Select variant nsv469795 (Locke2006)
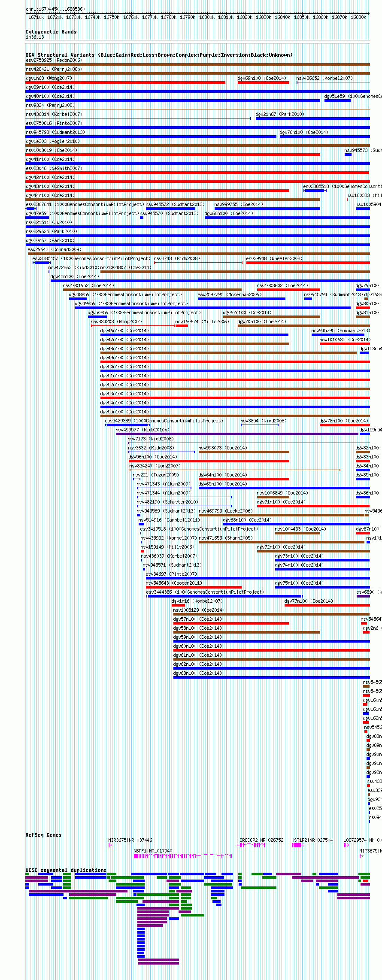Screen dimensions: 382x980 226,511
